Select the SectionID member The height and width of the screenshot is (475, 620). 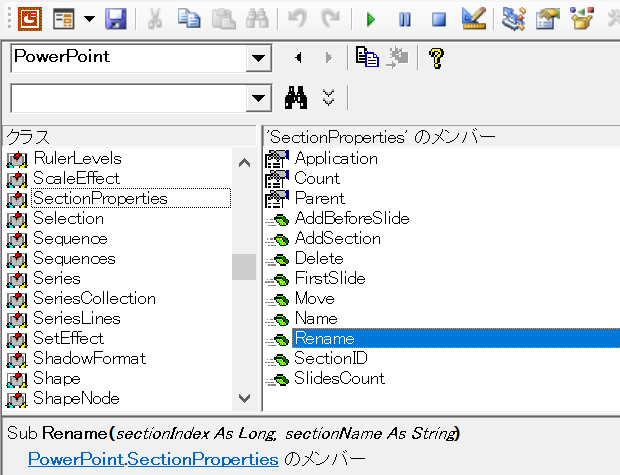(331, 358)
